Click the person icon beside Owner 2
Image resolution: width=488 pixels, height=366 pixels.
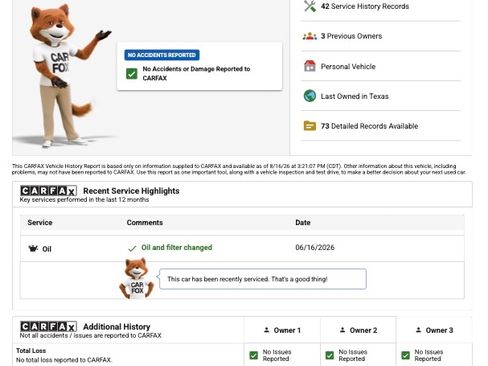[342, 330]
